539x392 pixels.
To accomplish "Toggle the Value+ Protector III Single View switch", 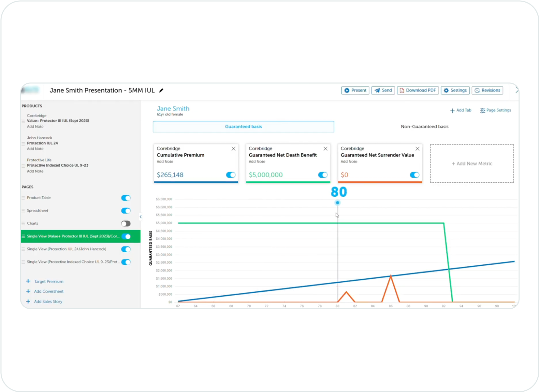I will (126, 236).
